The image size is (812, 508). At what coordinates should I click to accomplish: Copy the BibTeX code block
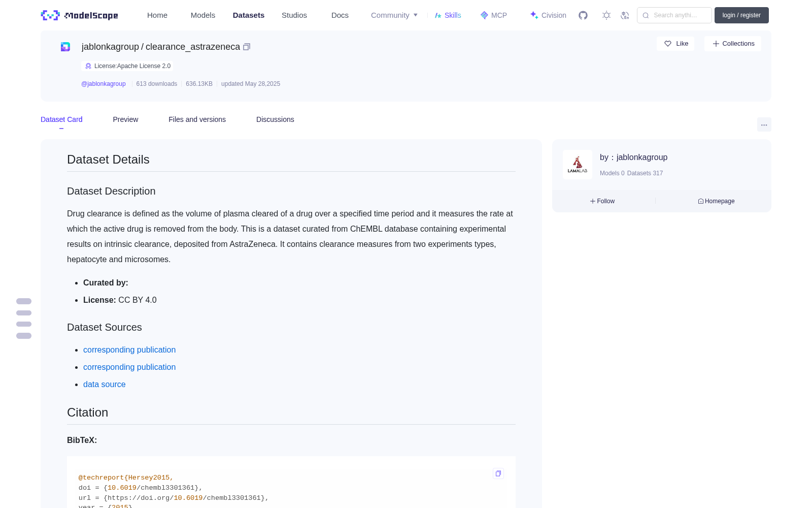[x=498, y=473]
